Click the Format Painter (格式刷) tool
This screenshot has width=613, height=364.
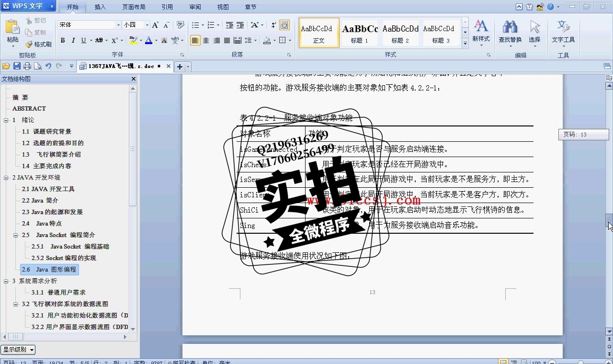click(38, 44)
